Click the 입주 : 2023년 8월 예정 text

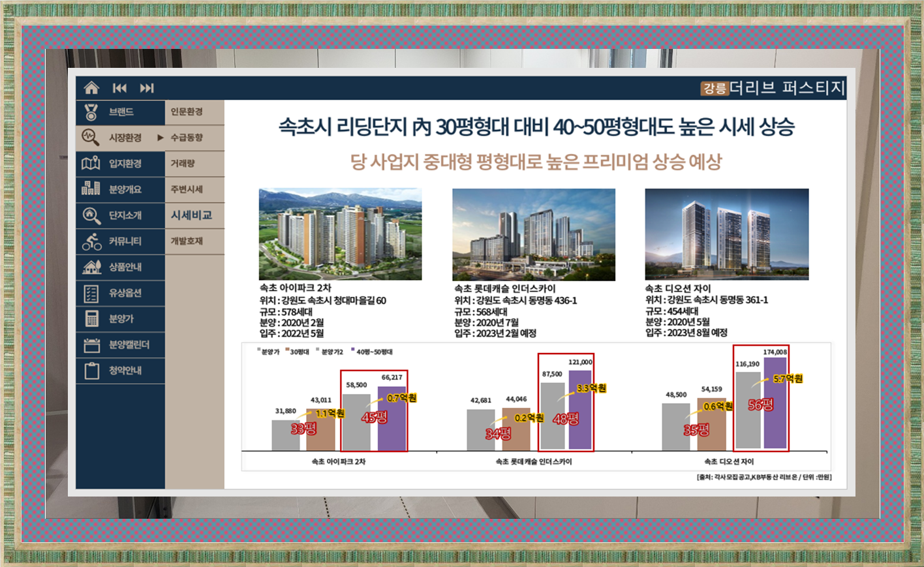686,333
